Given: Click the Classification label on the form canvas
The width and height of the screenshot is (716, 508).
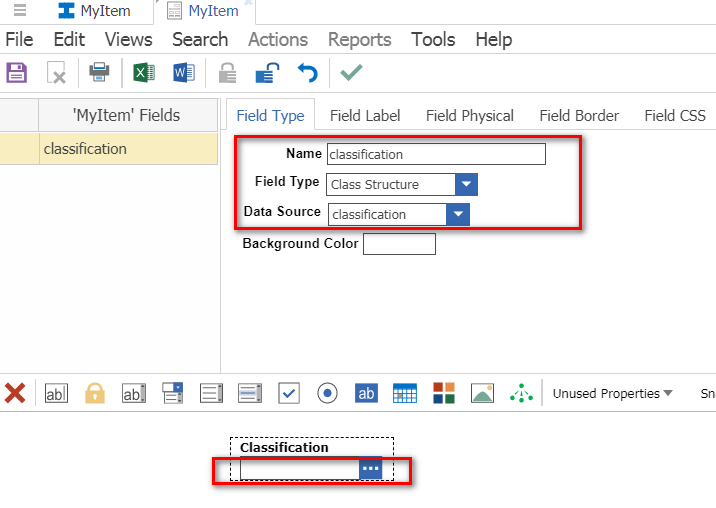Looking at the screenshot, I should coord(284,447).
